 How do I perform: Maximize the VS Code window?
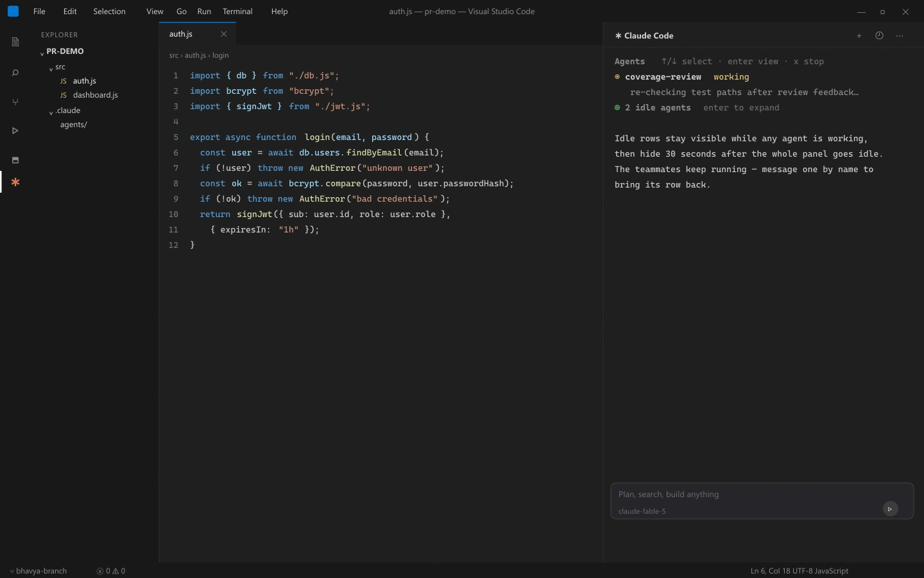[x=883, y=12]
